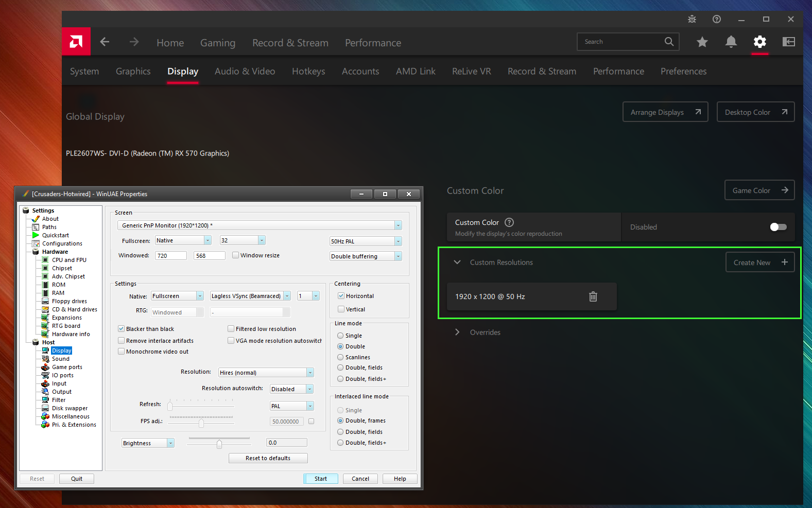Open the AMD Link tab
This screenshot has height=508, width=812.
point(416,72)
